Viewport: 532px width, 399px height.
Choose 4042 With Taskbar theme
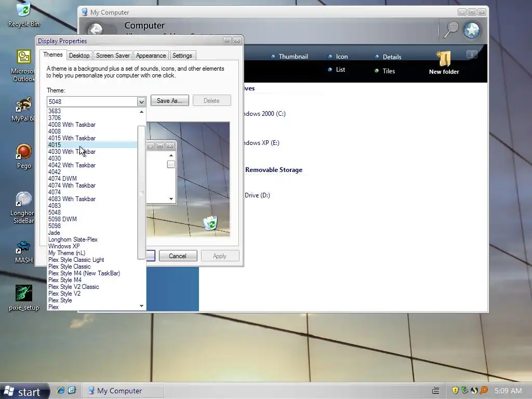click(x=92, y=165)
